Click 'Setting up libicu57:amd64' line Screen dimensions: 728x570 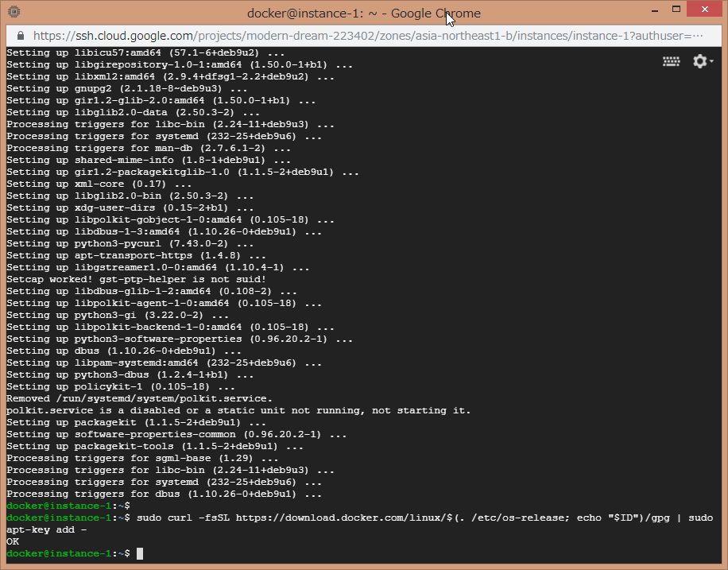145,53
